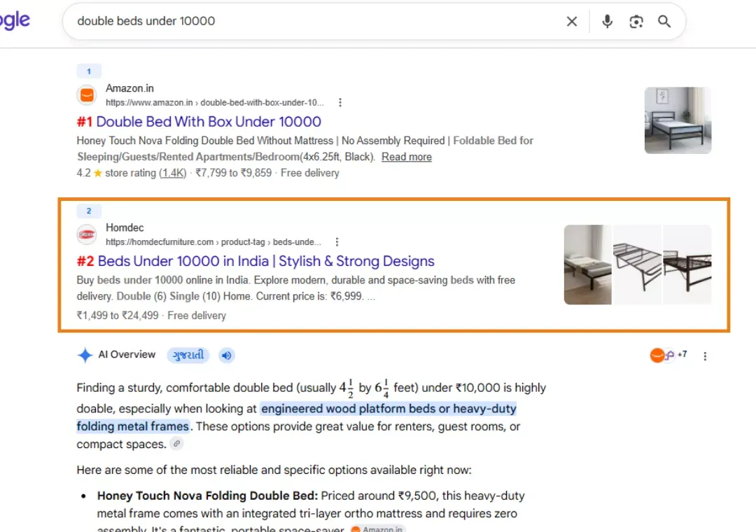Screen dimensions: 756x532
Task: Click the Amazon.in site favicon
Action: (x=87, y=94)
